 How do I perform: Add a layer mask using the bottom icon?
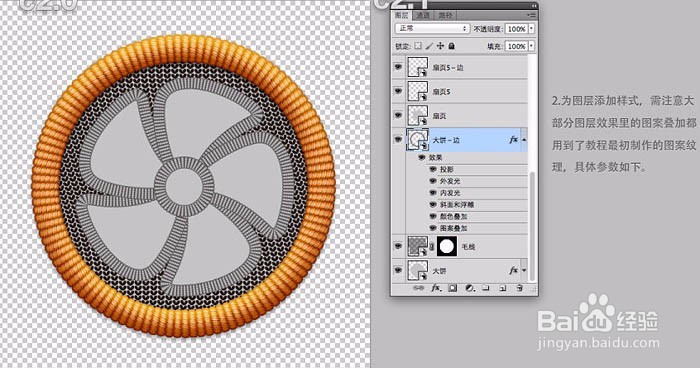[453, 289]
